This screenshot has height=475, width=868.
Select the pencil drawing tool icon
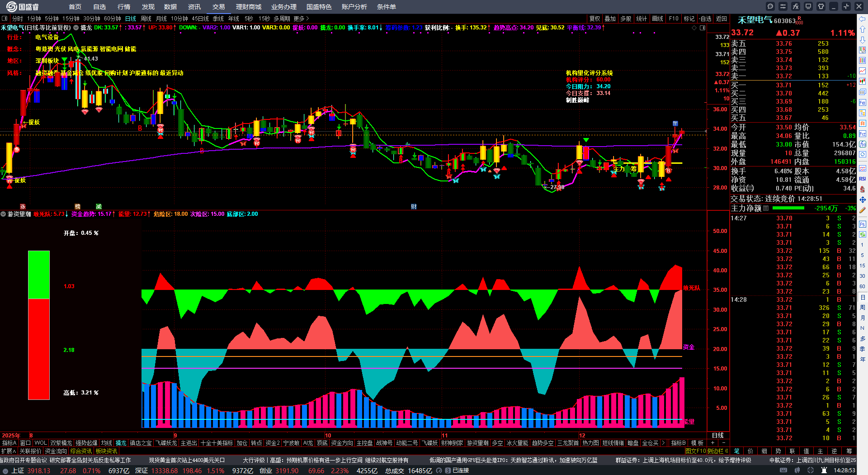(x=863, y=210)
